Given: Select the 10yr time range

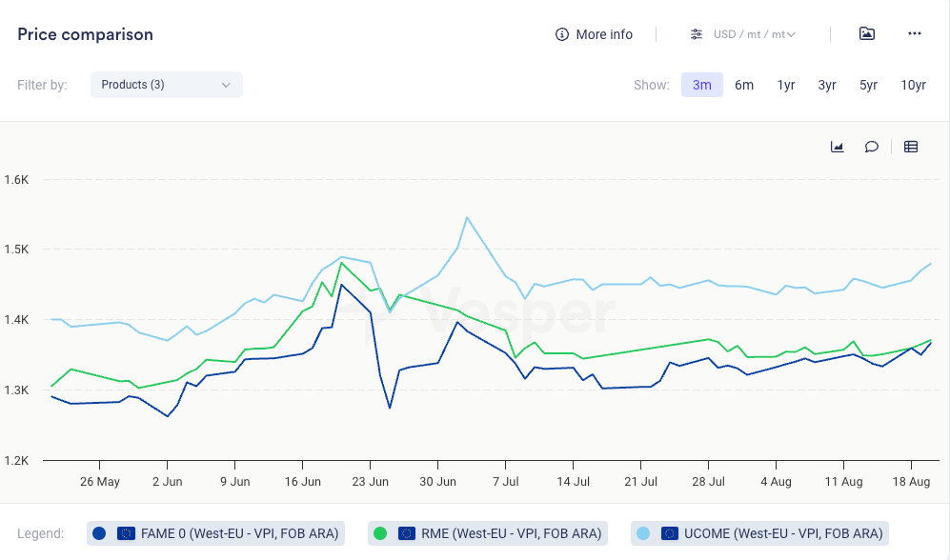Looking at the screenshot, I should point(913,85).
